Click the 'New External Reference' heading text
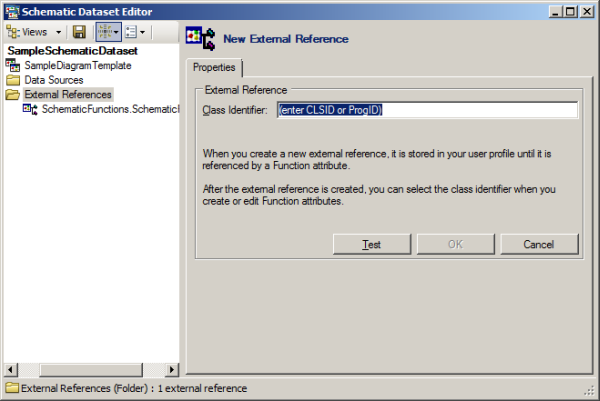The height and width of the screenshot is (401, 600). click(x=286, y=39)
